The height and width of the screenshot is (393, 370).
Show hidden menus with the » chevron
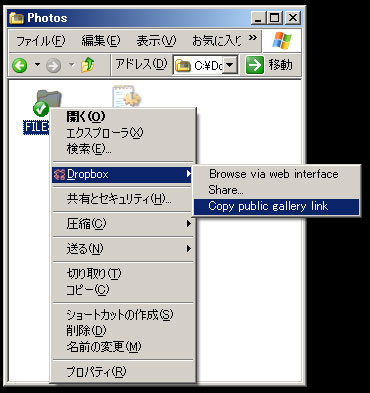pos(253,37)
